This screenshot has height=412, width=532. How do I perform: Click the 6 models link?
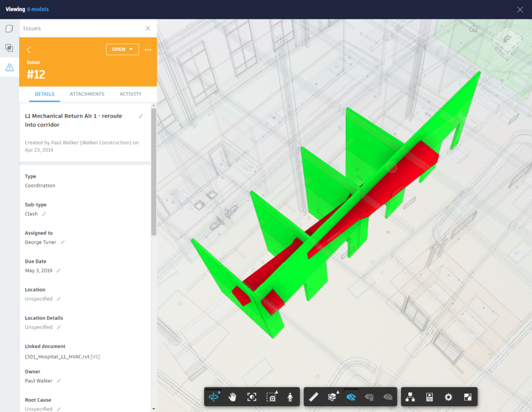(38, 9)
